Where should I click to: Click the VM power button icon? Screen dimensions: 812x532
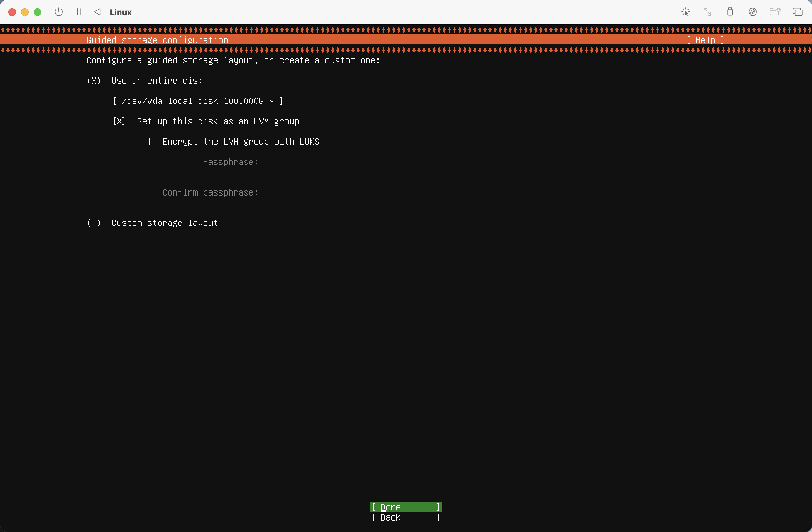(x=59, y=12)
